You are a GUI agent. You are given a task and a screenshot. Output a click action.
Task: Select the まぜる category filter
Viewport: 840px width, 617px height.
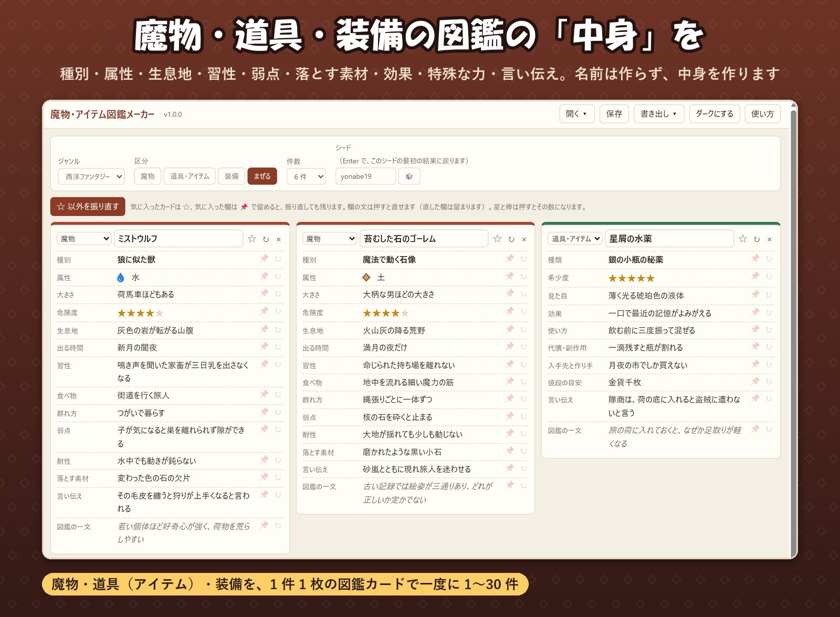[x=262, y=176]
